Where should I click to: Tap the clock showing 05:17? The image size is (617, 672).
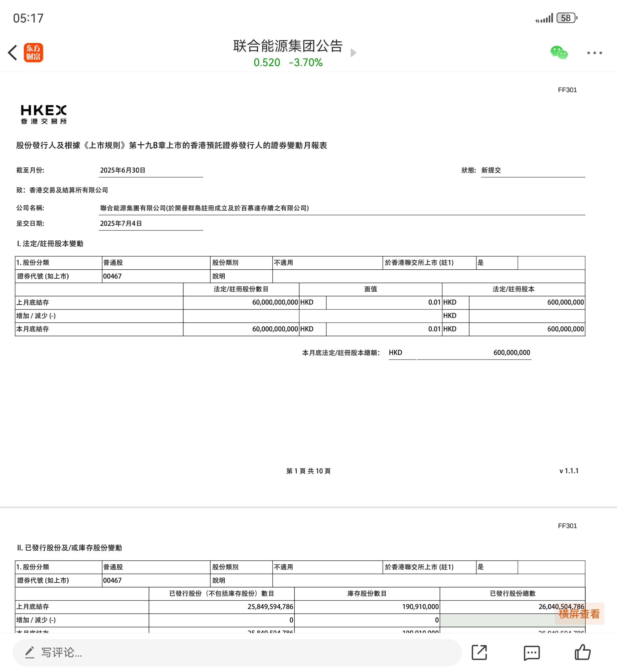pyautogui.click(x=28, y=18)
